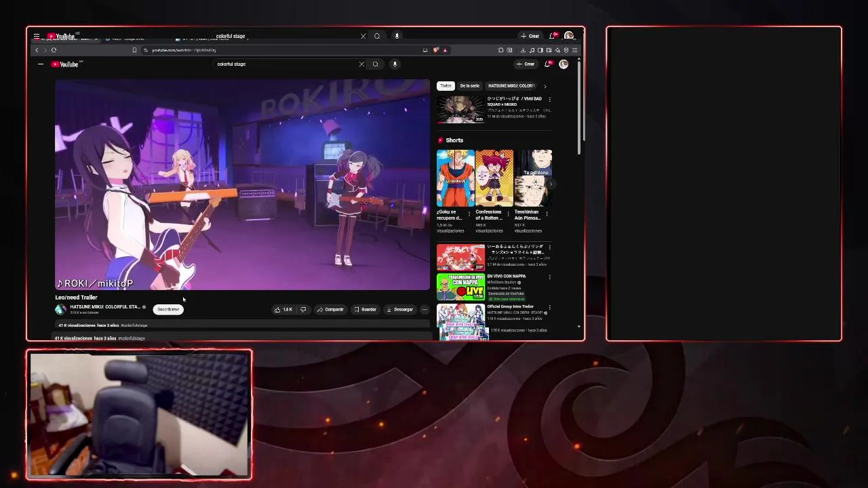Viewport: 868px width, 488px height.
Task: Download the video with Descargar
Action: [399, 310]
